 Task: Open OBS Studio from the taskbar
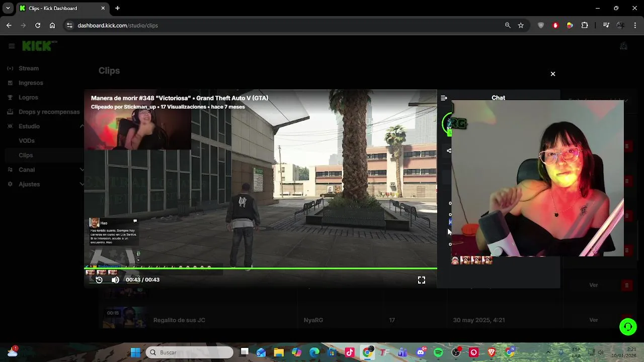456,352
